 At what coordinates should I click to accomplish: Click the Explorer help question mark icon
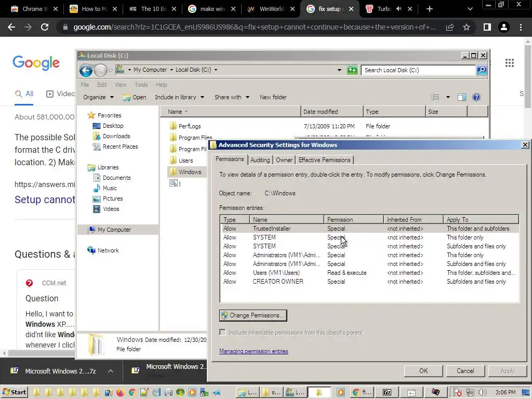[476, 97]
